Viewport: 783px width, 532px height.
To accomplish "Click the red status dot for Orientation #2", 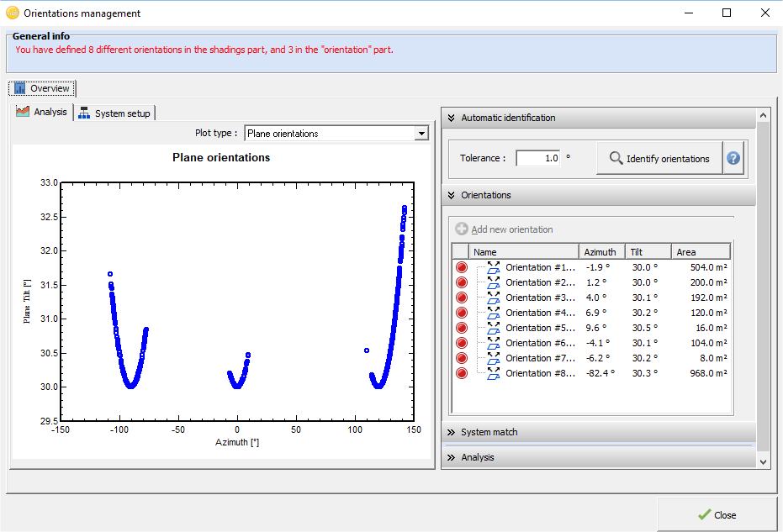I will click(x=462, y=282).
